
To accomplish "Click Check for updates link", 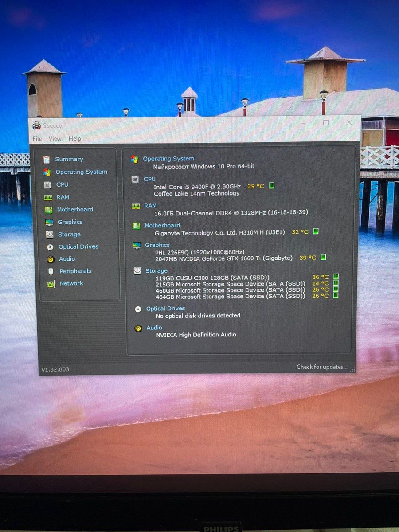I will click(x=322, y=367).
